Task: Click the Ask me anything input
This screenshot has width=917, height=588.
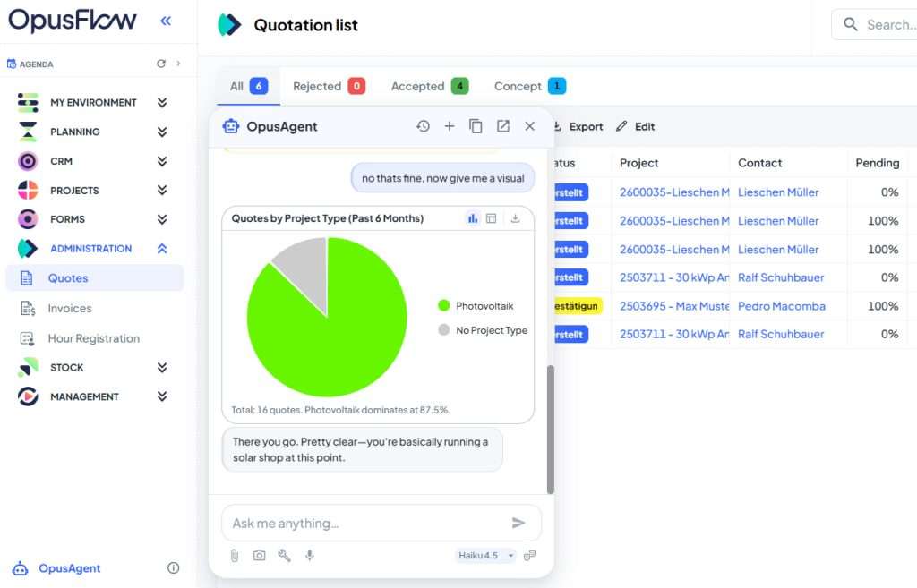Action: click(368, 524)
